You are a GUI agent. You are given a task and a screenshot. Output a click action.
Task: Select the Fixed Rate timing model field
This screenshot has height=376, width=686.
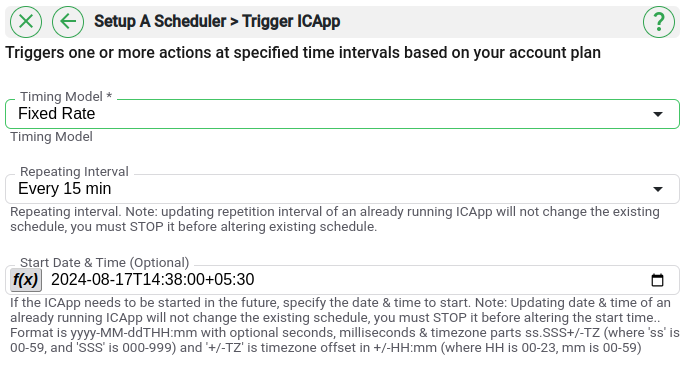point(342,114)
